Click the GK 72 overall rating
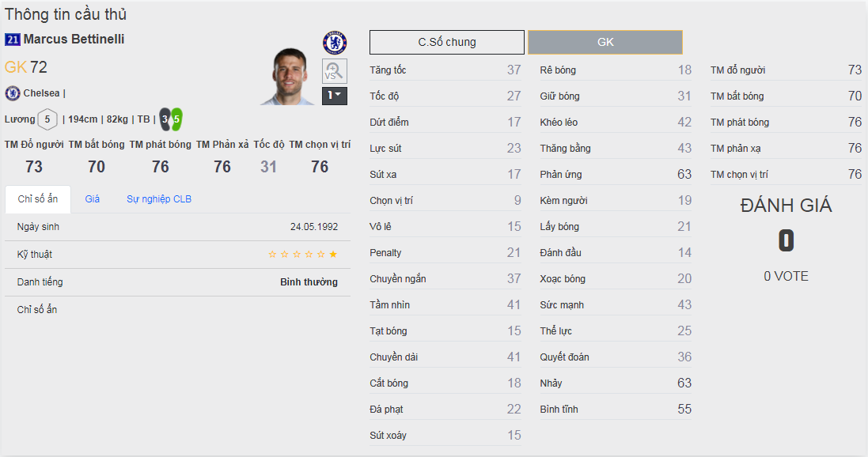Viewport: 868px width, 457px height. click(26, 67)
